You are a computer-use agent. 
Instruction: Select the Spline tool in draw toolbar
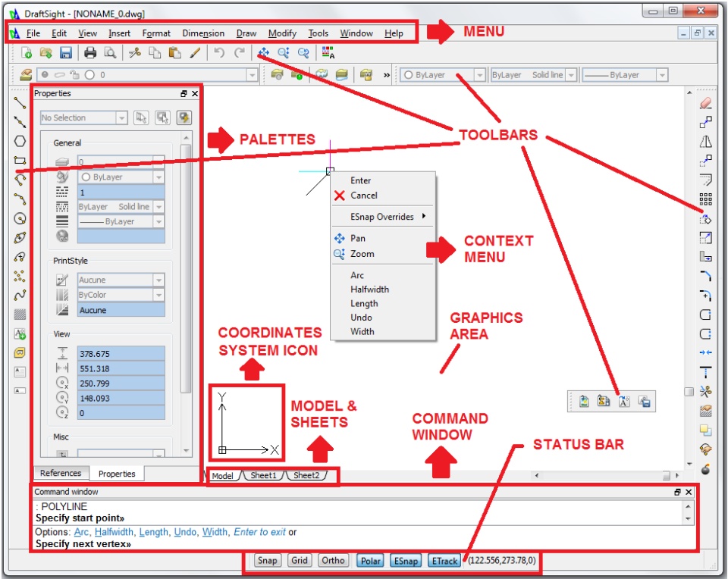tap(20, 295)
